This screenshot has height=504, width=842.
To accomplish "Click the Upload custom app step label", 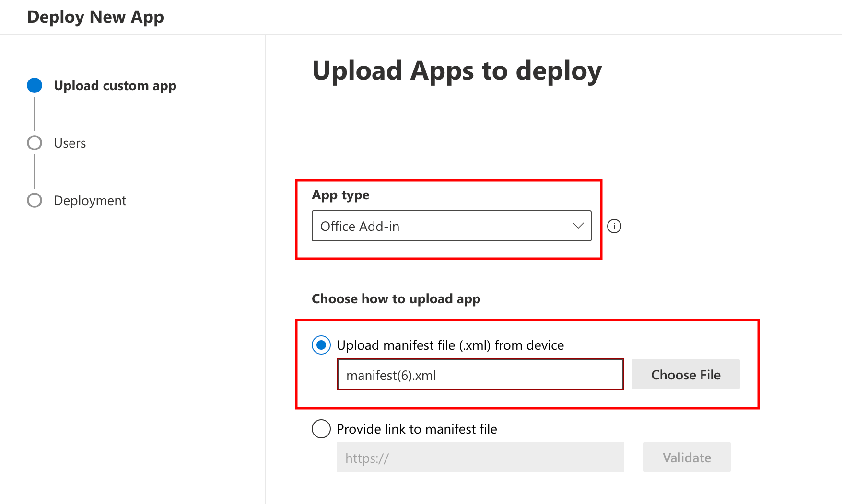I will point(115,85).
